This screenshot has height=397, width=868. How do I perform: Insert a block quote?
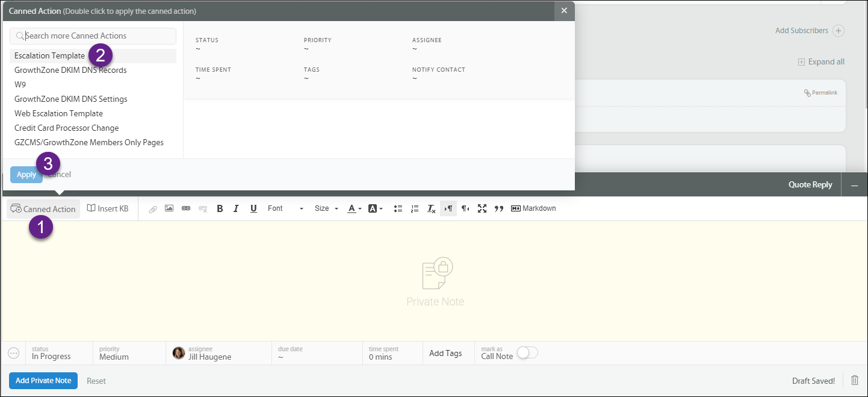click(498, 208)
